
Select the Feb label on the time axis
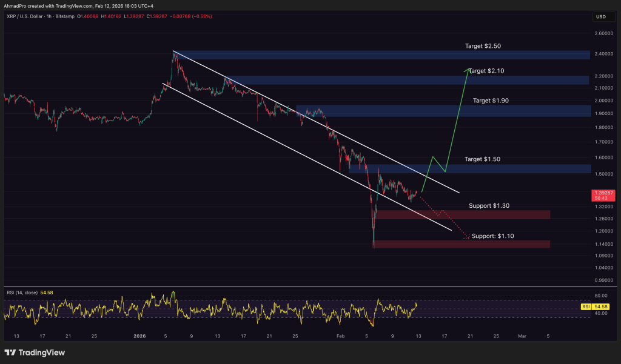point(340,336)
